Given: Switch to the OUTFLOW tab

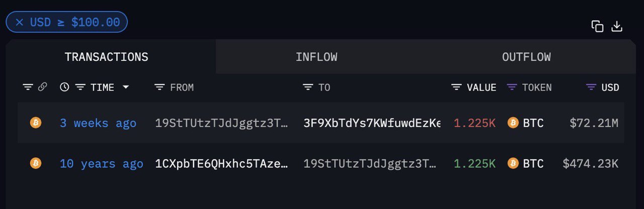Looking at the screenshot, I should pyautogui.click(x=526, y=57).
